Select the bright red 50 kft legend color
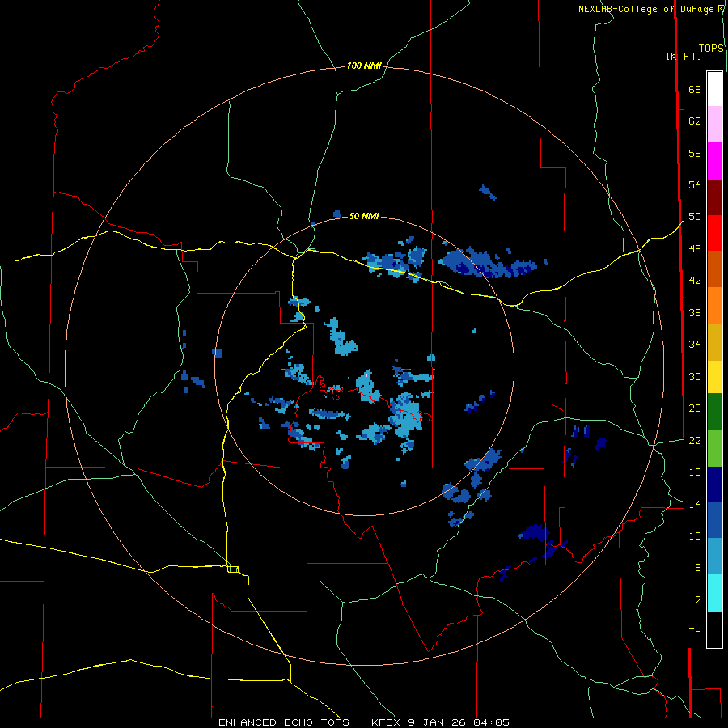Viewport: 728px width, 728px height. [x=714, y=233]
